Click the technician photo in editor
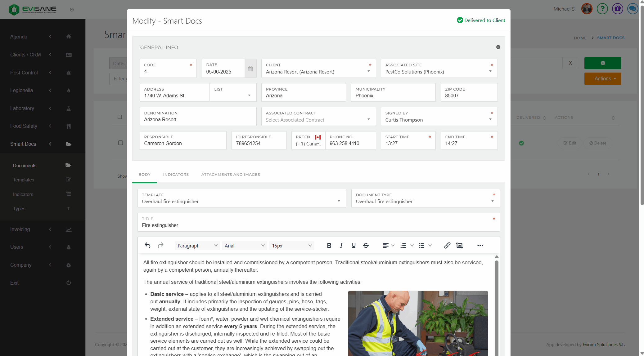The height and width of the screenshot is (356, 644). click(x=418, y=323)
